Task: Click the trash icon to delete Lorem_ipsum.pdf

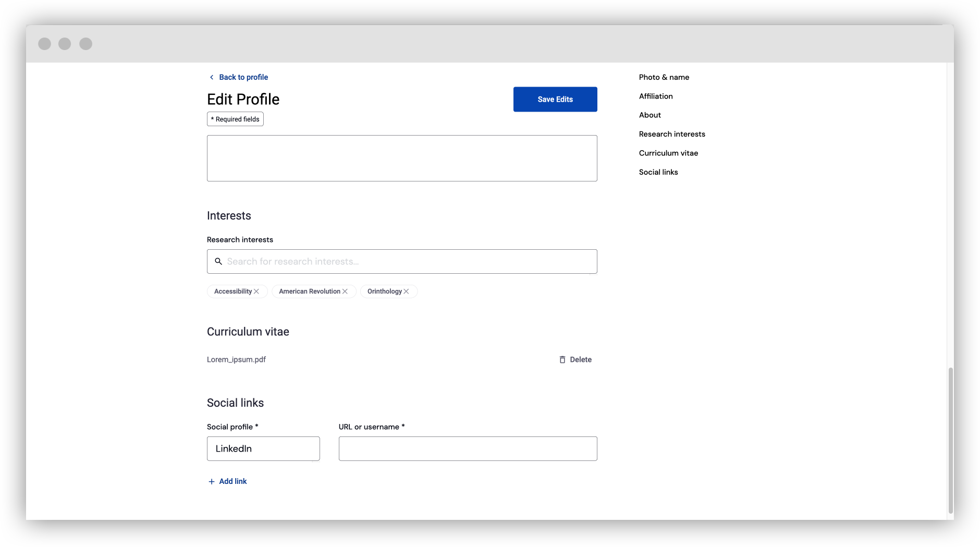Action: coord(562,359)
